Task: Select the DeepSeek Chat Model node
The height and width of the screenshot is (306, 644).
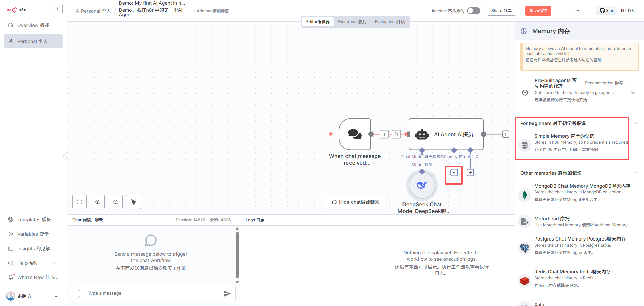Action: click(422, 185)
